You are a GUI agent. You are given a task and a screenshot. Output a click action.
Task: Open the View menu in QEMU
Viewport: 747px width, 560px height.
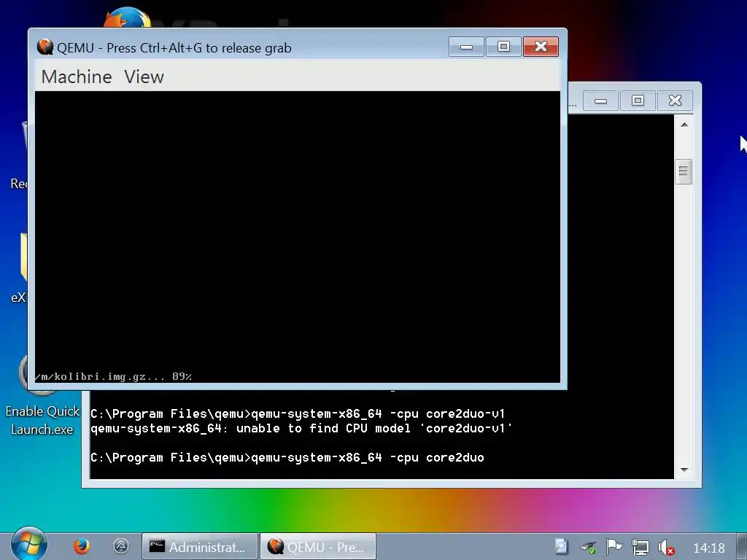pyautogui.click(x=144, y=77)
